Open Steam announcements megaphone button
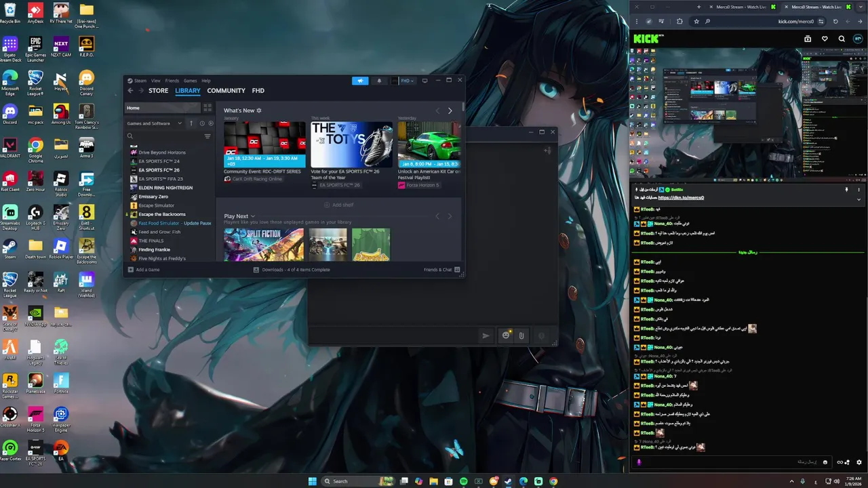This screenshot has height=488, width=868. pos(360,81)
